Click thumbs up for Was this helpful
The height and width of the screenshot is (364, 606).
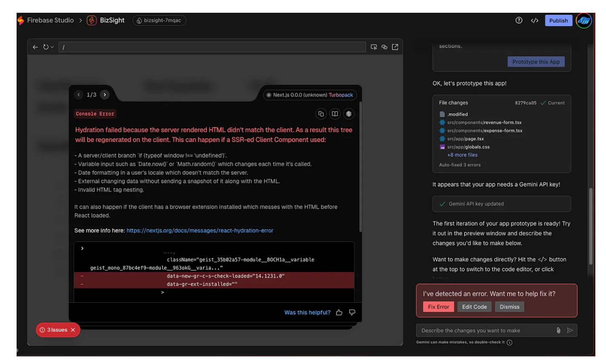pyautogui.click(x=339, y=313)
